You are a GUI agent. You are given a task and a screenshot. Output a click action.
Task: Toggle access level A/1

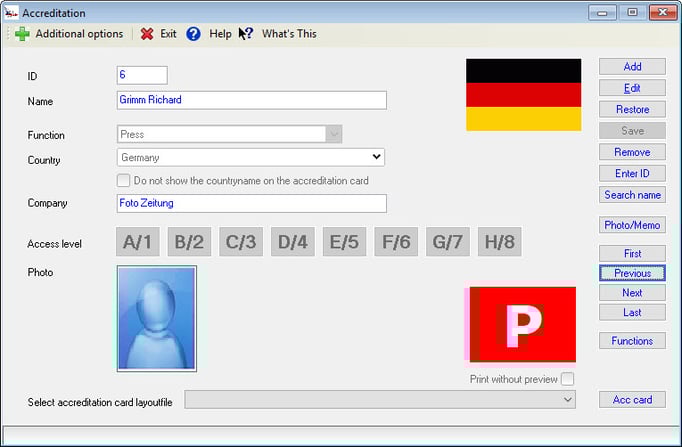pos(137,243)
